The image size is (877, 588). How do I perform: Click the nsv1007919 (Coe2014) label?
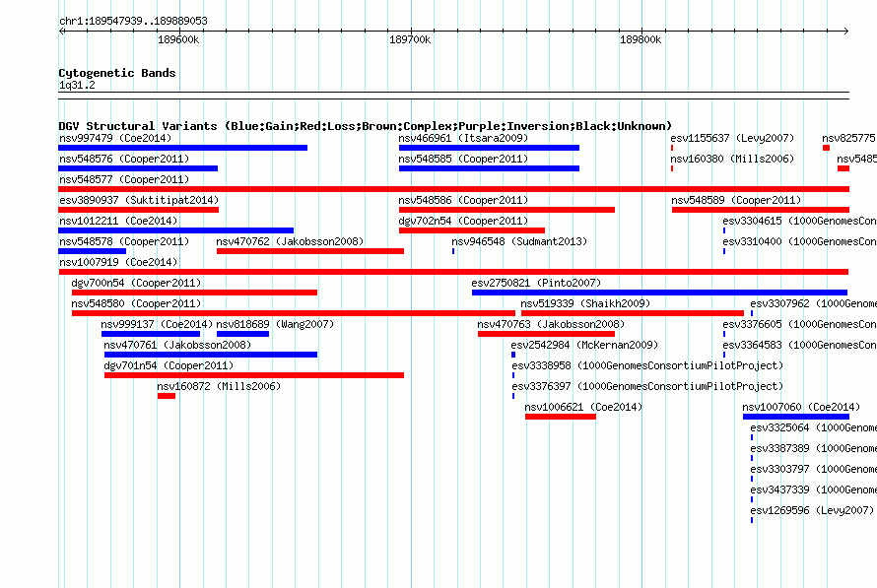118,262
